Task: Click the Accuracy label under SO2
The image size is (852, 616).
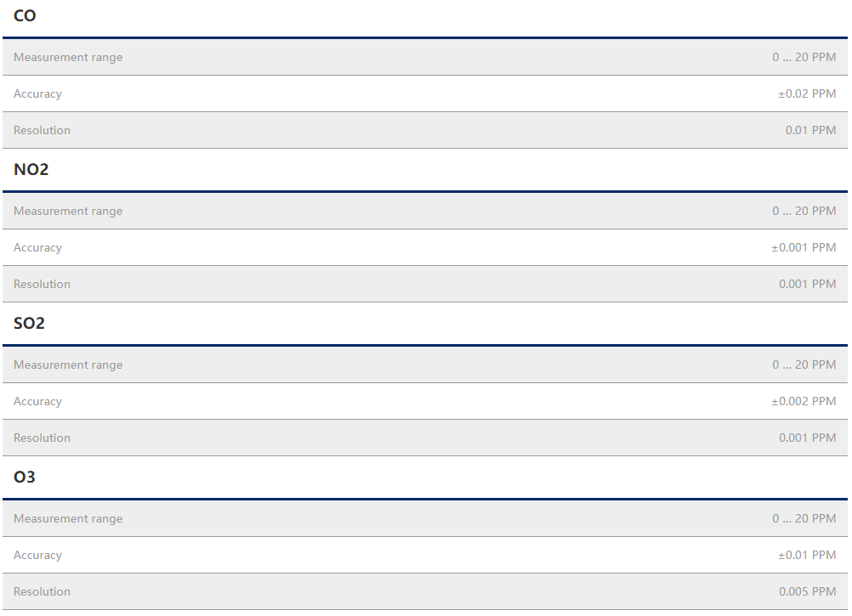Action: click(37, 402)
